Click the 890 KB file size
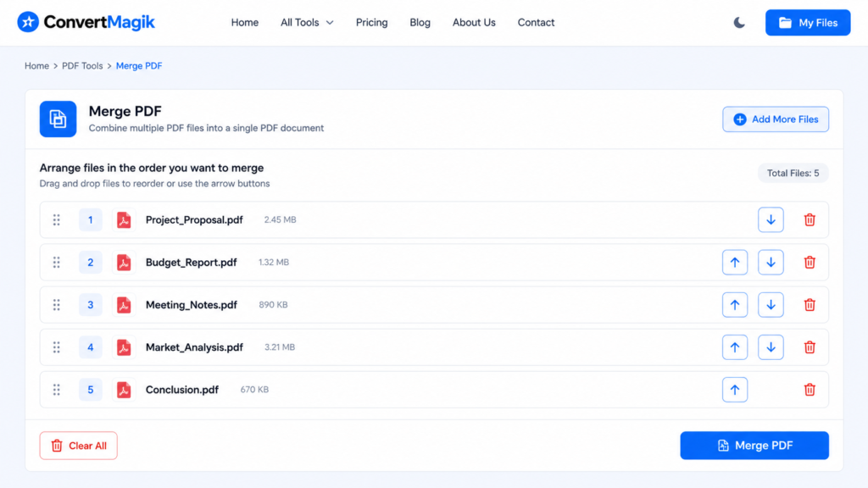This screenshot has width=868, height=488. coord(273,305)
